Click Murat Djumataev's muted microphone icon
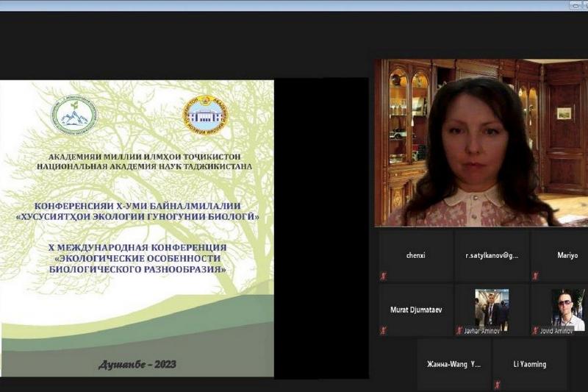Image resolution: width=588 pixels, height=392 pixels. (x=384, y=330)
